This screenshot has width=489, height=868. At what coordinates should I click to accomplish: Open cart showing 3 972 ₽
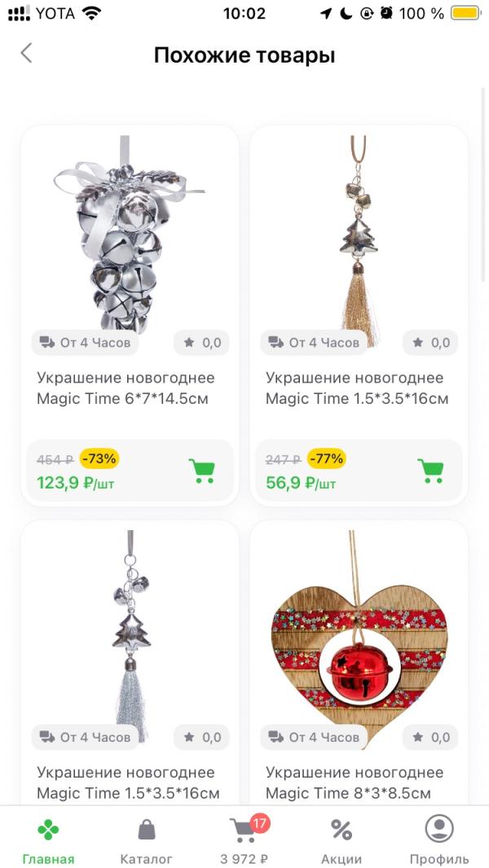coord(244,839)
